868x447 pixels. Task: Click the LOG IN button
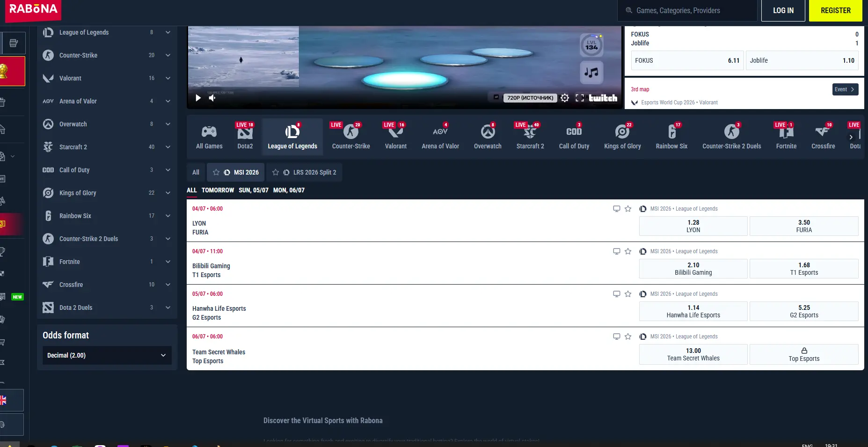(x=783, y=10)
